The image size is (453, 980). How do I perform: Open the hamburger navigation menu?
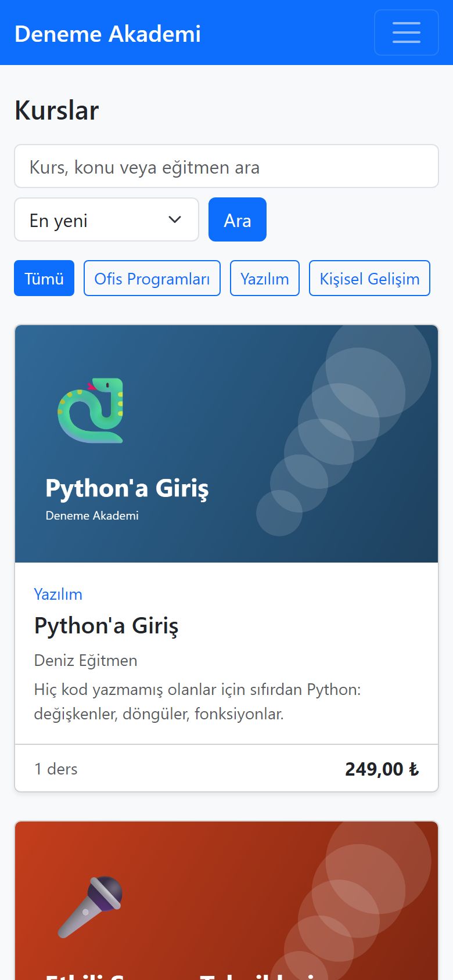pyautogui.click(x=407, y=33)
